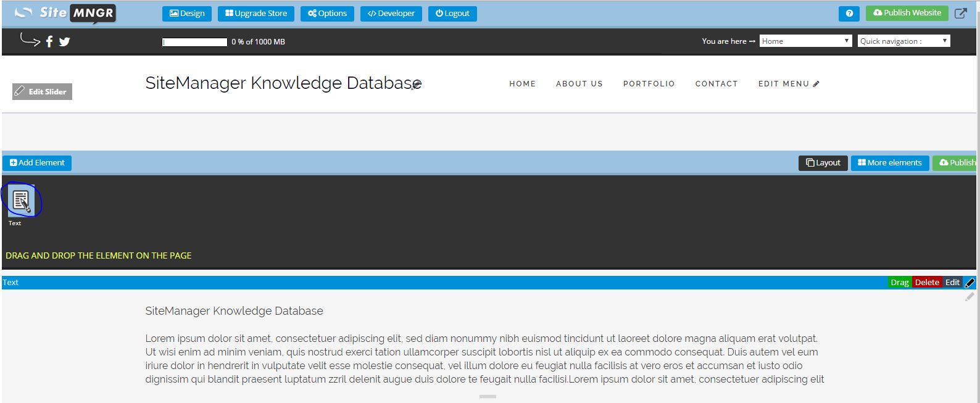
Task: Open the Design menu
Action: (187, 14)
